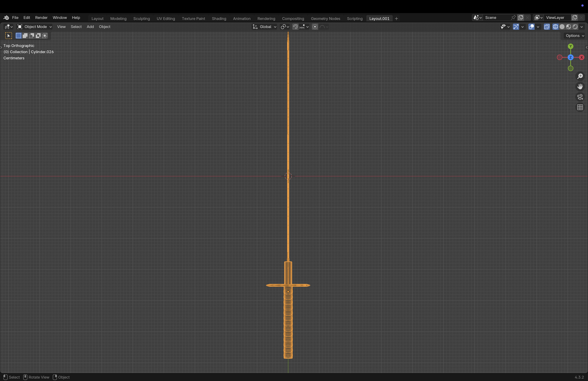Create a new scene copy icon
Screen dimensions: 588x381
point(521,18)
